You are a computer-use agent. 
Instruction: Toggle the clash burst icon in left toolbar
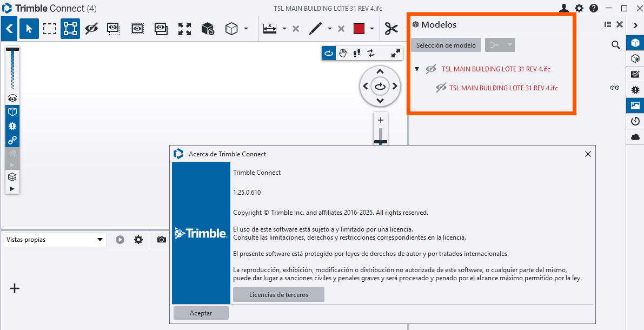click(x=12, y=126)
